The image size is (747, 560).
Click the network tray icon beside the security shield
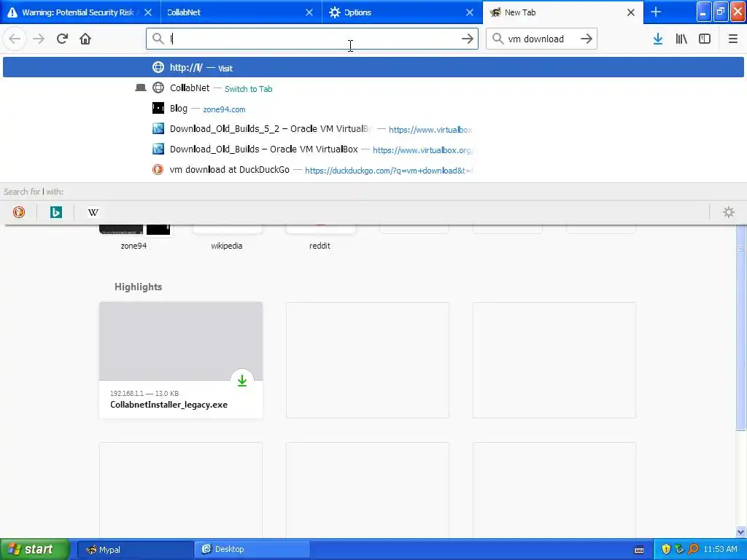click(x=679, y=549)
